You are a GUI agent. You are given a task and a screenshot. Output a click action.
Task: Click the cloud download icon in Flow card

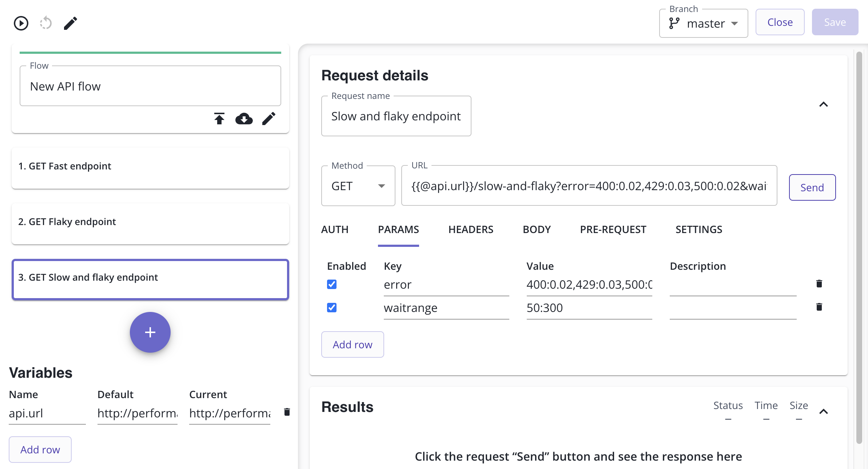(244, 119)
